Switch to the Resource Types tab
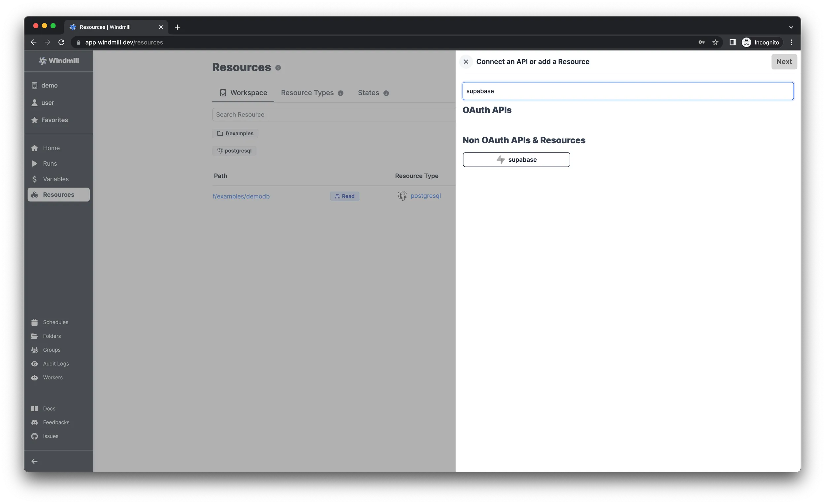Image resolution: width=825 pixels, height=504 pixels. (x=307, y=93)
